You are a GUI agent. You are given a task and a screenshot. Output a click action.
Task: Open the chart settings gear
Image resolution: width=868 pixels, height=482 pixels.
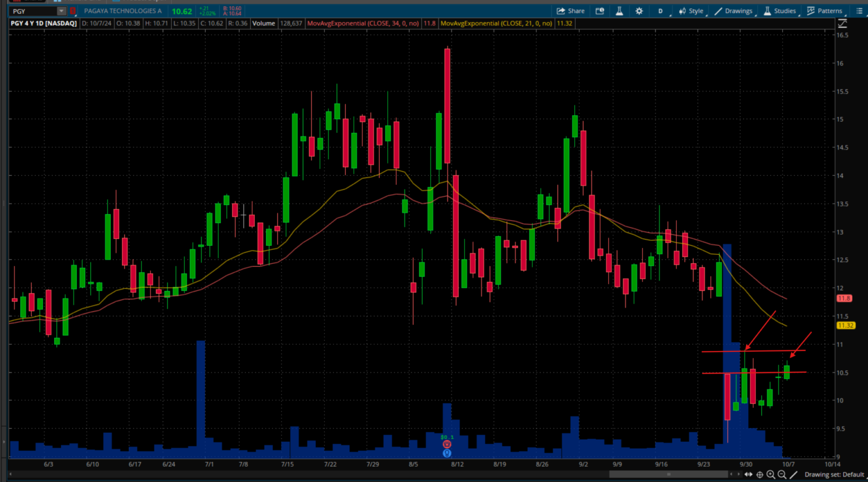[639, 11]
